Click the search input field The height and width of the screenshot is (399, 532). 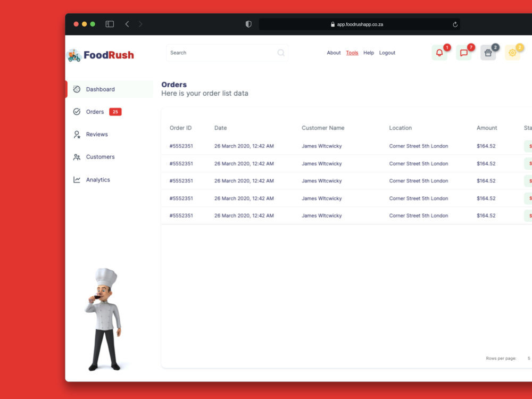tap(223, 53)
